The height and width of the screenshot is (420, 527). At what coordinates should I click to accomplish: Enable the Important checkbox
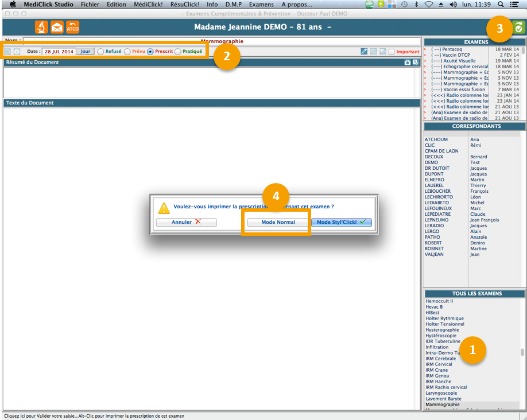[392, 52]
